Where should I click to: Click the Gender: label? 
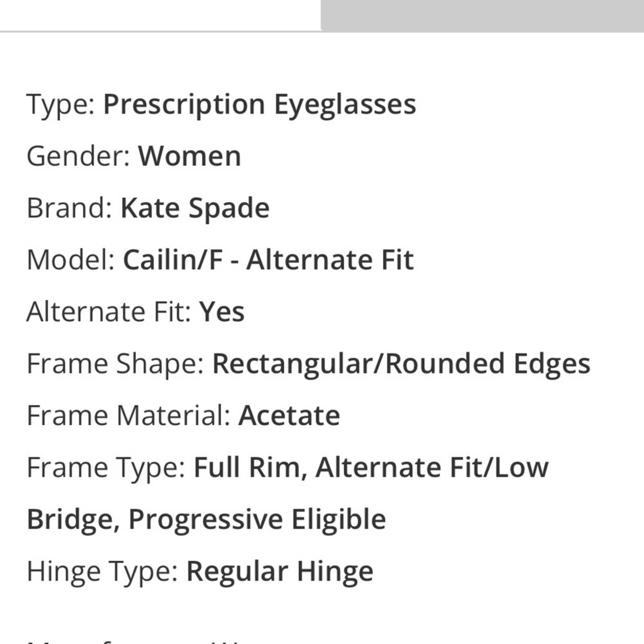click(x=79, y=156)
